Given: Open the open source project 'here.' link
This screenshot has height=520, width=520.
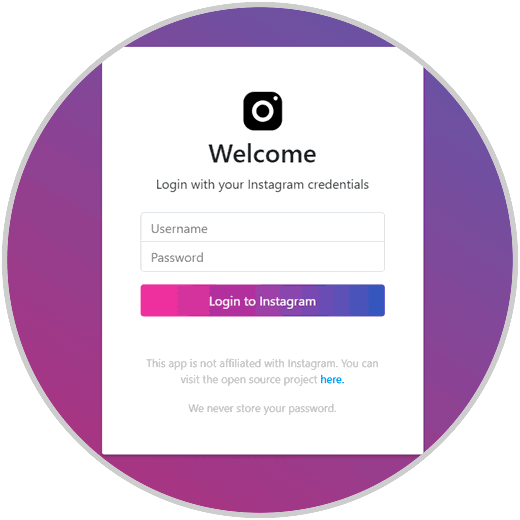Looking at the screenshot, I should [x=332, y=379].
